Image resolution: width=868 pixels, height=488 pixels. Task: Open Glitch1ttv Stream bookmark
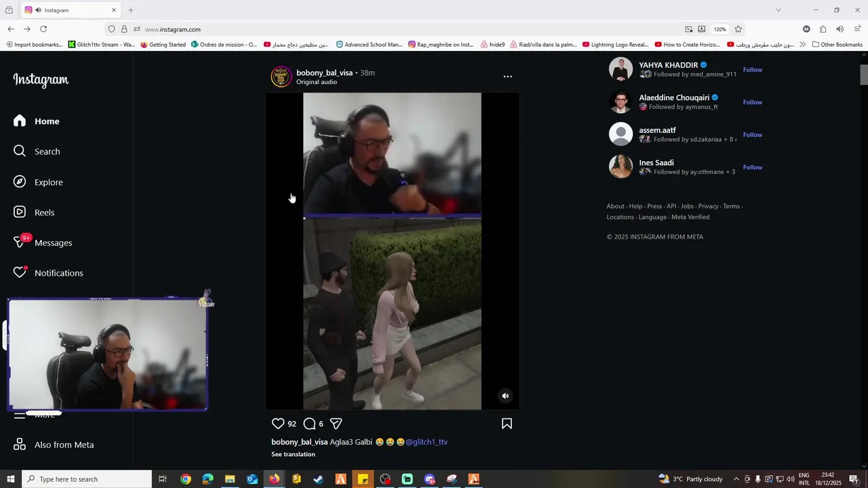click(102, 45)
